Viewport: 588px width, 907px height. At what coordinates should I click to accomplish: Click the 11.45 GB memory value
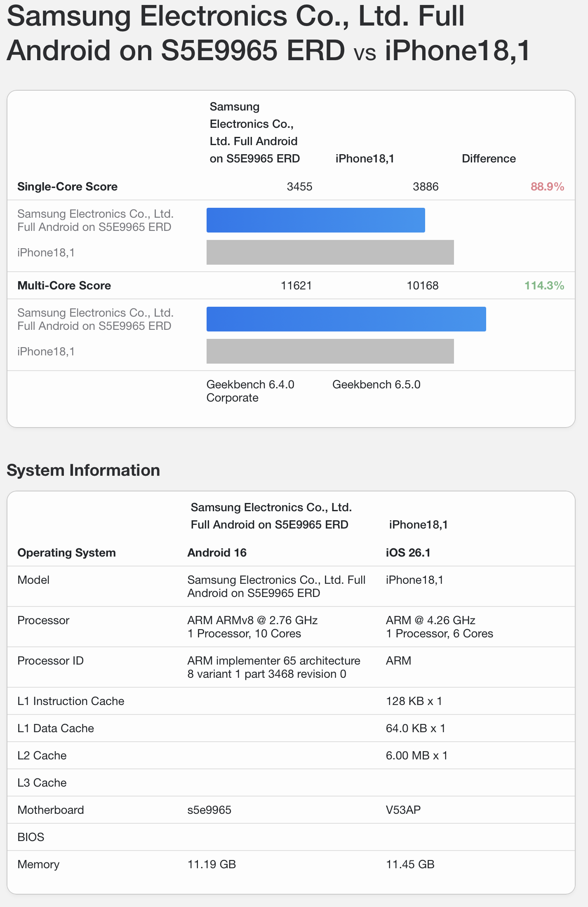tap(410, 865)
